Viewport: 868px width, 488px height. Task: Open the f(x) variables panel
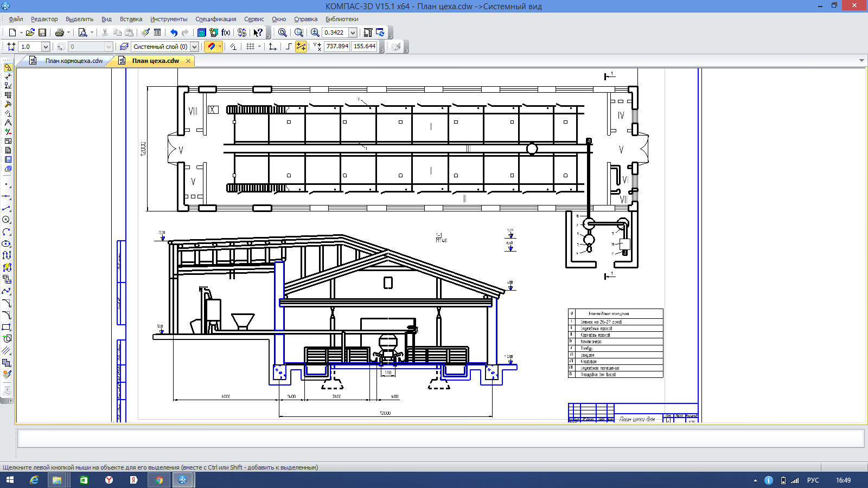(x=226, y=33)
